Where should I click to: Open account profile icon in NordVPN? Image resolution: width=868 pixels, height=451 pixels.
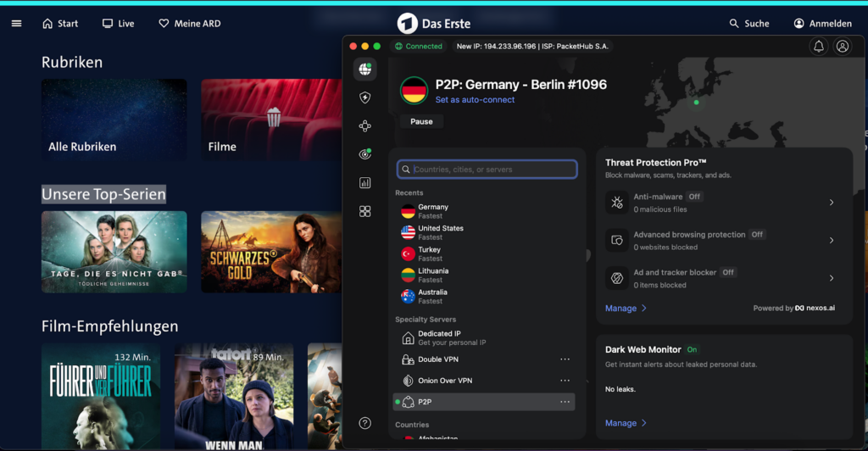(843, 47)
